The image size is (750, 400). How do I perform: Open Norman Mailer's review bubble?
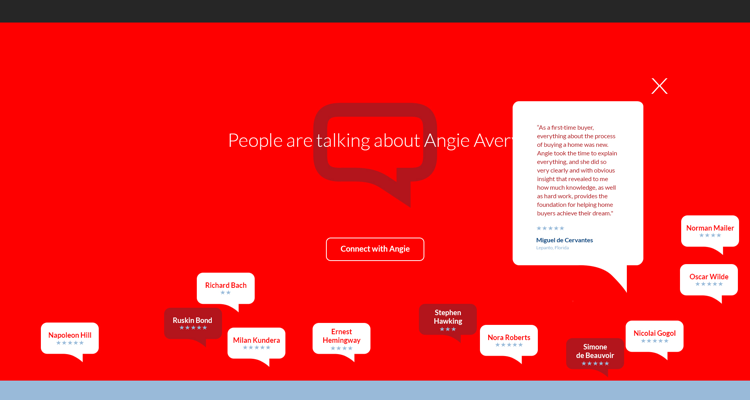pos(710,230)
